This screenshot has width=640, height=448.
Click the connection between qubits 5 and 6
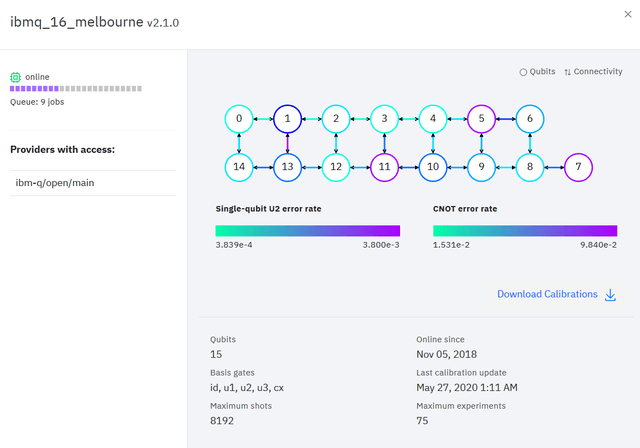coord(506,119)
